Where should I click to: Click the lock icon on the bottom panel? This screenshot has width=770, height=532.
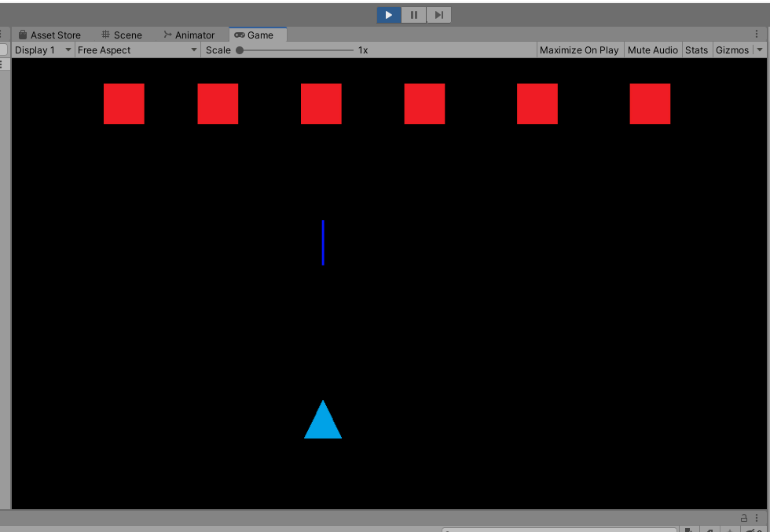(744, 518)
